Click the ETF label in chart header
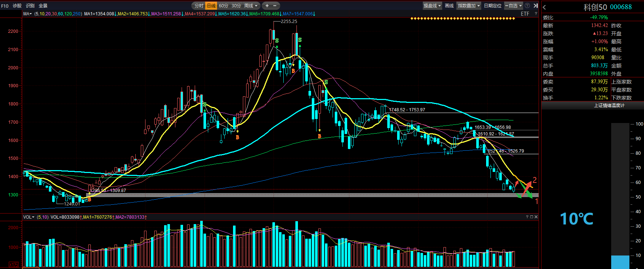This screenshot has width=644, height=269. pyautogui.click(x=525, y=14)
